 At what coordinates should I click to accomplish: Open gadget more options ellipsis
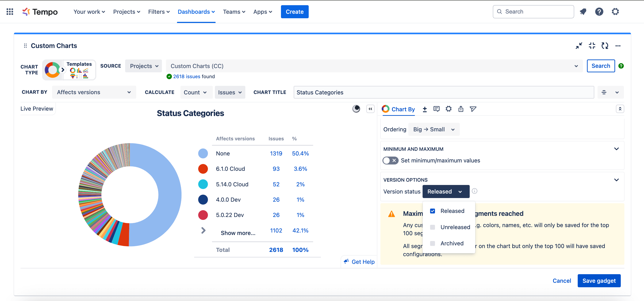[618, 46]
